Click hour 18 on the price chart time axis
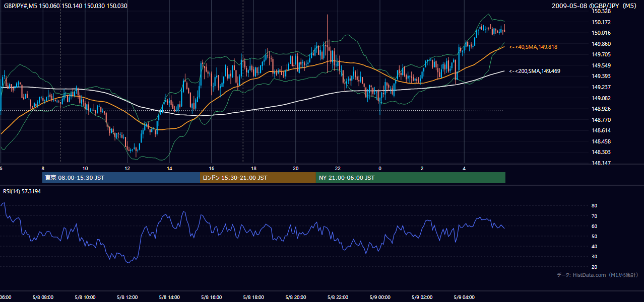Image resolution: width=644 pixels, height=302 pixels. [x=253, y=169]
